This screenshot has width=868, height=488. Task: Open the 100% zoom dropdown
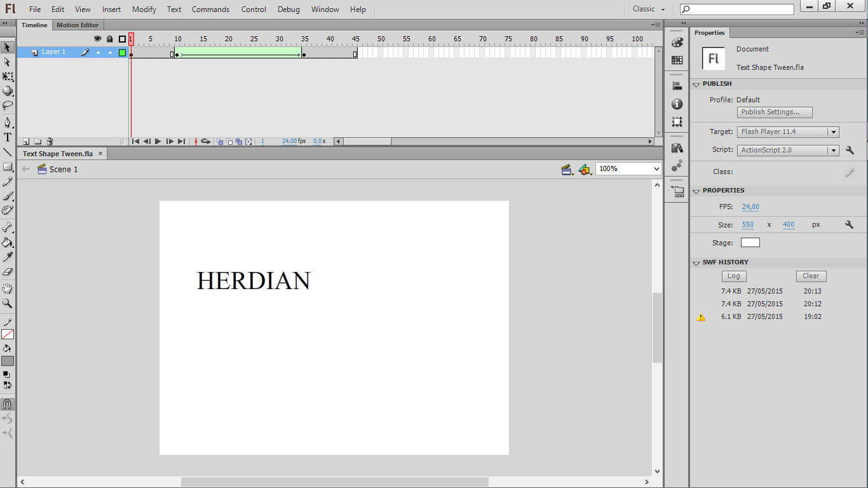[628, 168]
